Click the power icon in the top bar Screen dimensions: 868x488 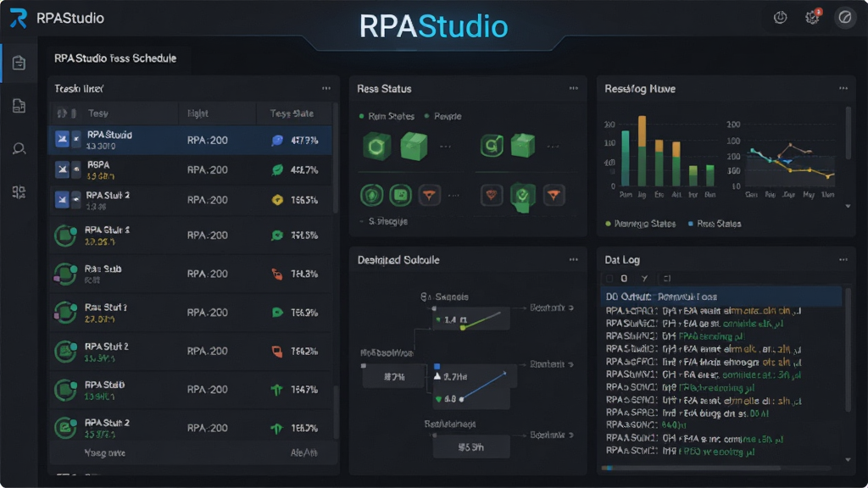[780, 18]
